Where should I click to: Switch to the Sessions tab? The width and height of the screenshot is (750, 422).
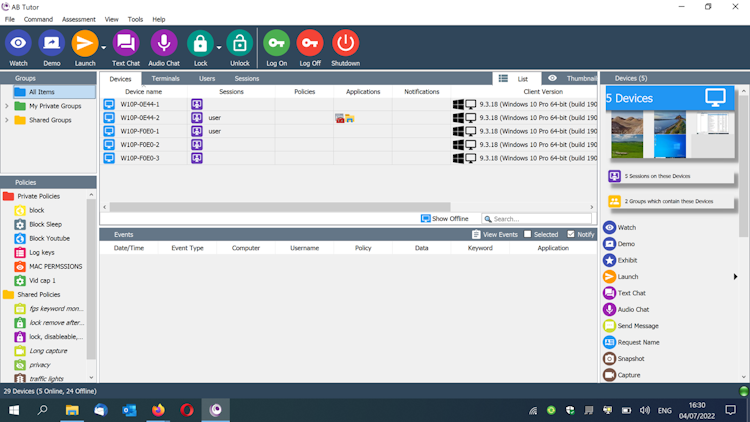click(247, 78)
